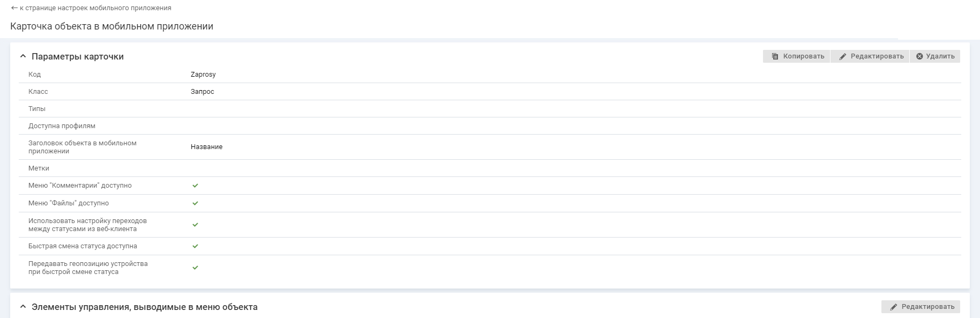Click the Название header value

pyautogui.click(x=206, y=147)
